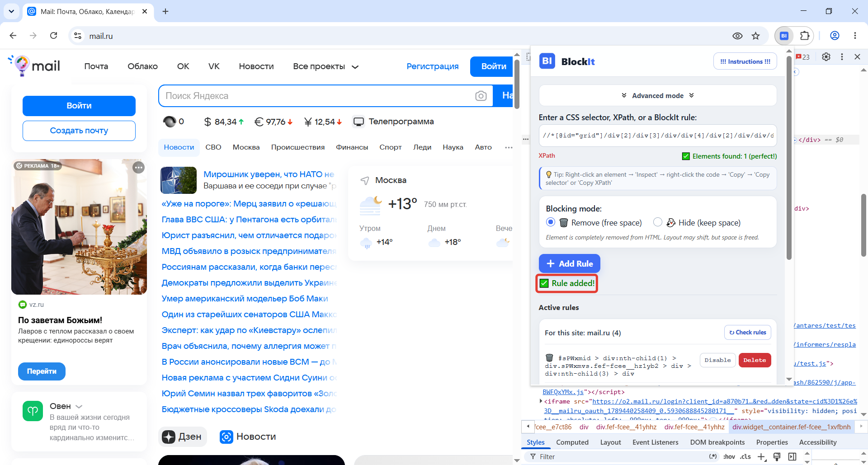This screenshot has height=465, width=868.
Task: Select Hide (keep space) blocking mode
Action: point(658,222)
